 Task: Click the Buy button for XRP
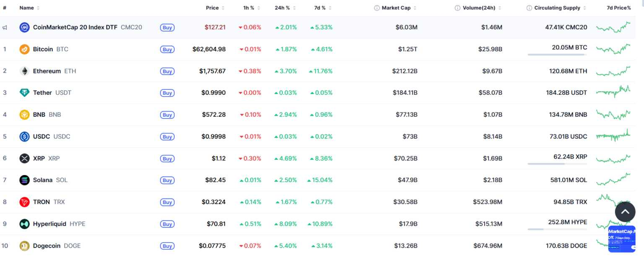click(x=167, y=159)
